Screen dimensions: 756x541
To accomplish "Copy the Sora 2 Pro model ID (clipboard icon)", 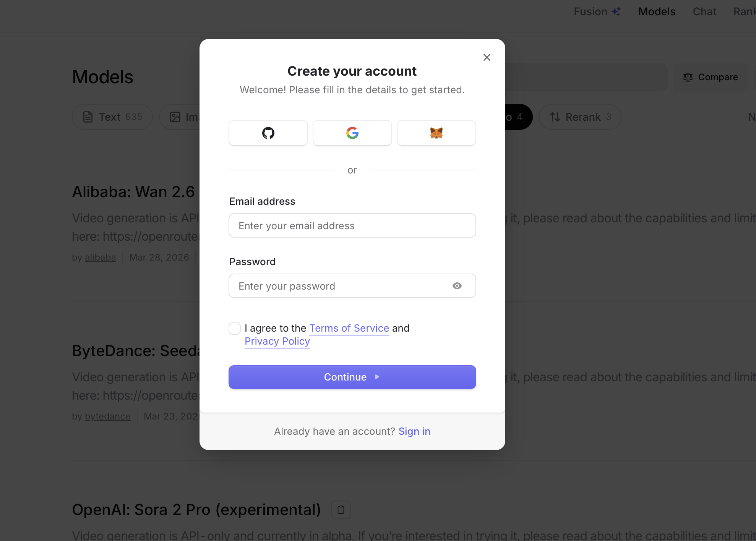I will [x=341, y=510].
